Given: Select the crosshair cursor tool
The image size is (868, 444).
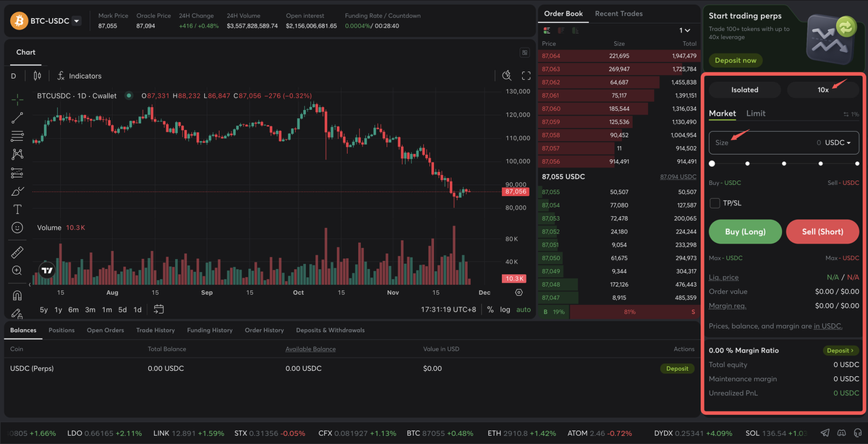Looking at the screenshot, I should tap(17, 99).
